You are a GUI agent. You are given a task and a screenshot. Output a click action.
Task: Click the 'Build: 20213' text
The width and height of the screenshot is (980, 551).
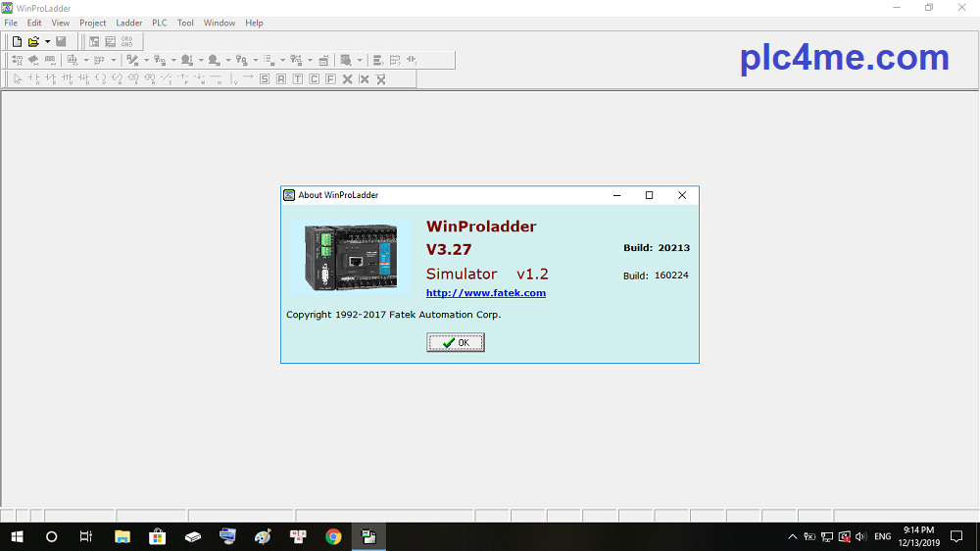click(x=657, y=248)
